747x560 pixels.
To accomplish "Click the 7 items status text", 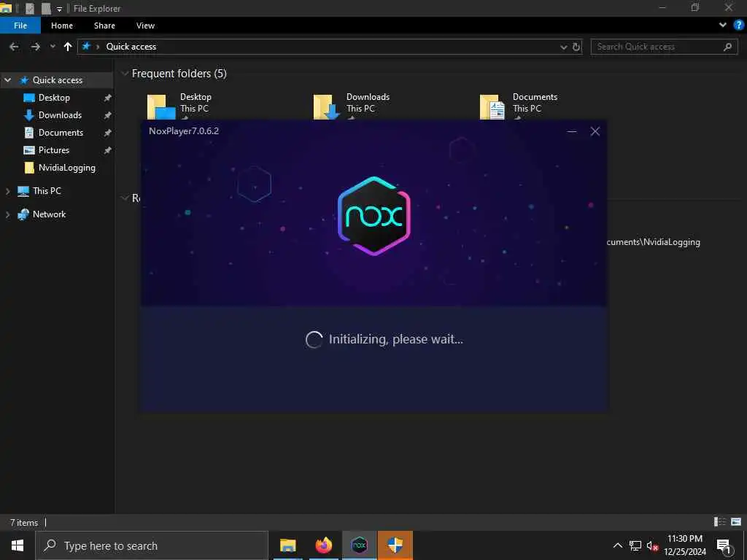I will click(x=24, y=522).
